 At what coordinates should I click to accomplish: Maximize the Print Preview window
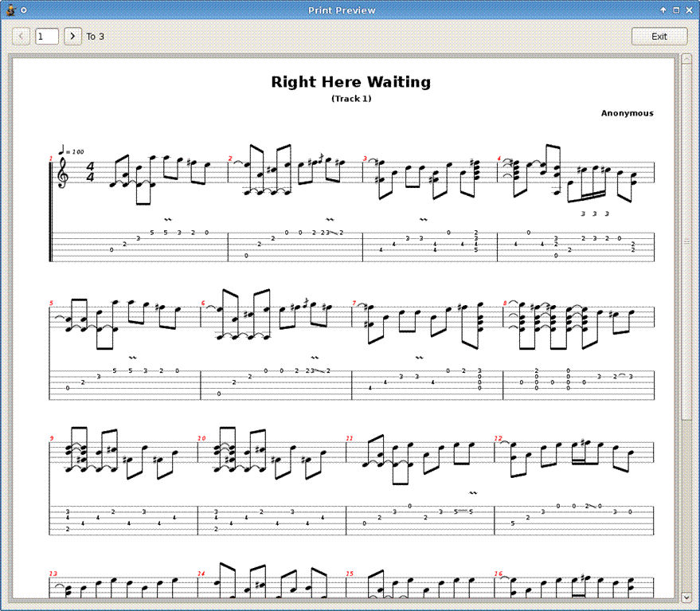[676, 10]
